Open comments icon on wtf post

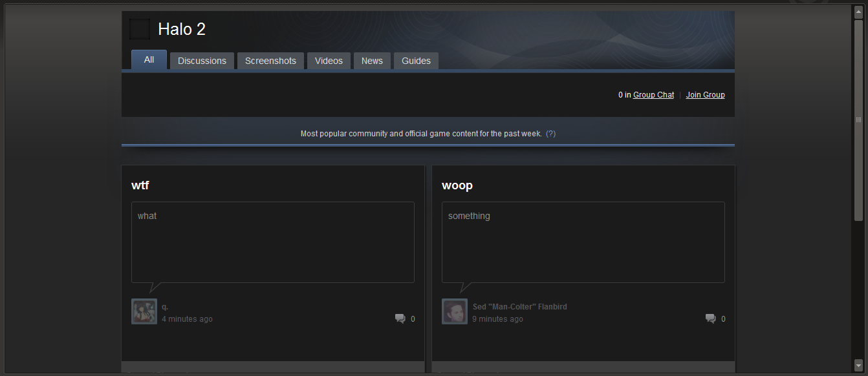400,319
